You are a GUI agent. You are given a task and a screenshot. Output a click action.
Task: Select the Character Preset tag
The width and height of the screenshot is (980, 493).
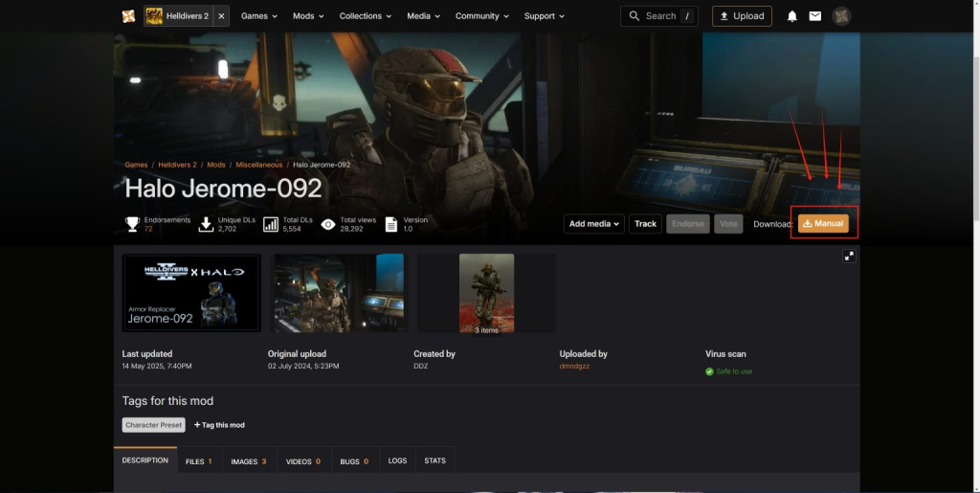pyautogui.click(x=154, y=425)
